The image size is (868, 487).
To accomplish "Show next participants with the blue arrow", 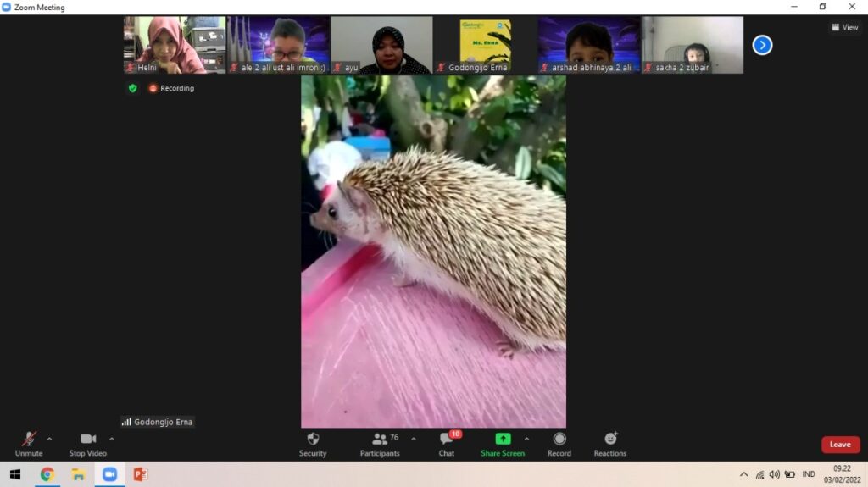I will pos(762,45).
